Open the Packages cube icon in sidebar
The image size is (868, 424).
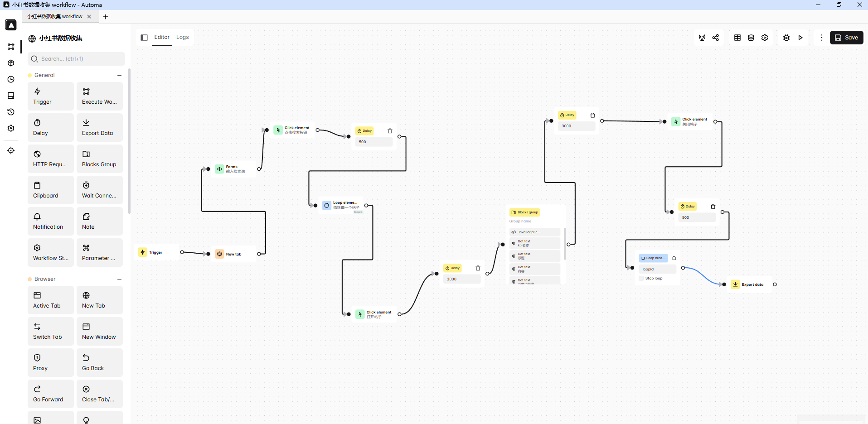pos(11,63)
